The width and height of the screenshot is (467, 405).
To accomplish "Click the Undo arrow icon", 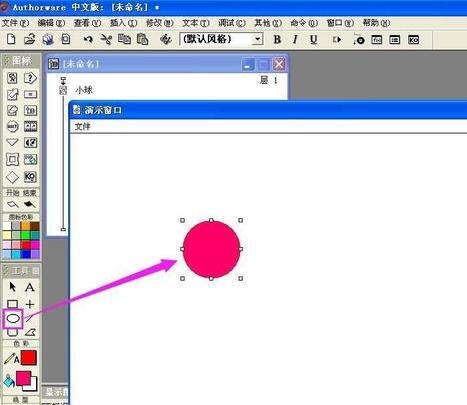I will 88,40.
